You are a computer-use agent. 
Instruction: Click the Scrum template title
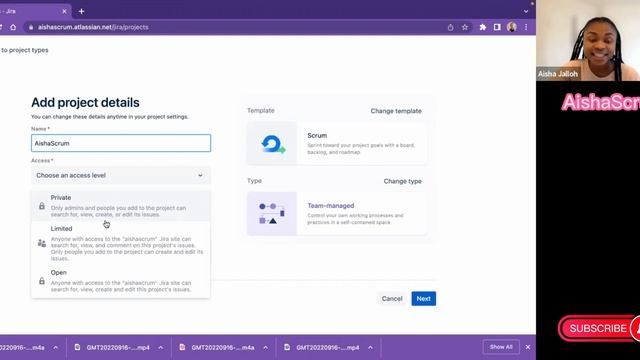tap(317, 136)
